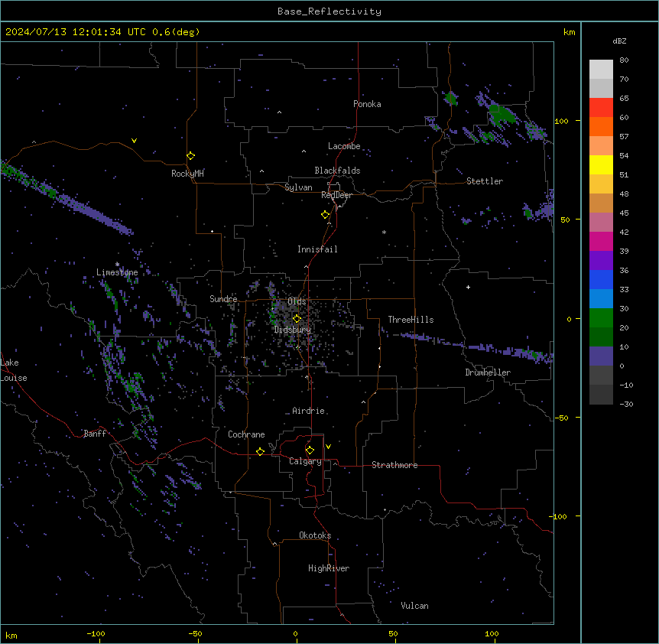Viewport: 659px width, 644px height.
Task: Click the 100 tick on right vertical axis
Action: pyautogui.click(x=561, y=121)
